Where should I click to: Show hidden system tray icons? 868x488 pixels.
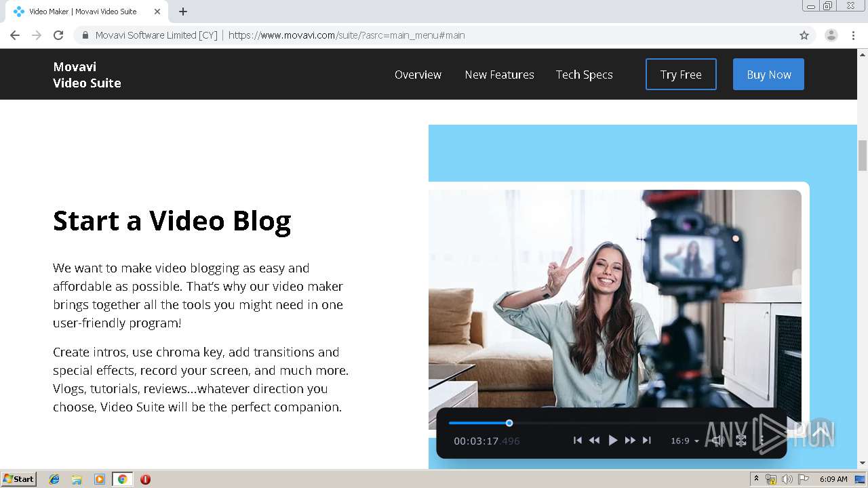[756, 479]
